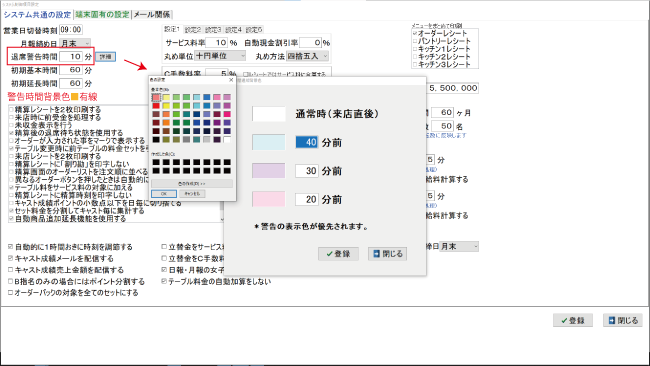The height and width of the screenshot is (366, 650).
Task: Toggle 来店レシートを2枚印刷する checkbox
Action: coord(11,156)
